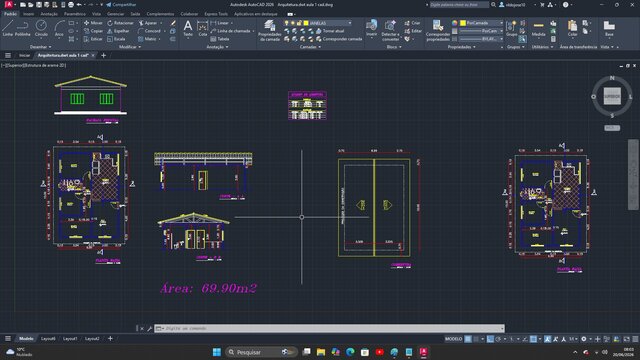Screen dimensions: 640x360
Task: Switch to the Layout1 tab
Action: tap(70, 339)
